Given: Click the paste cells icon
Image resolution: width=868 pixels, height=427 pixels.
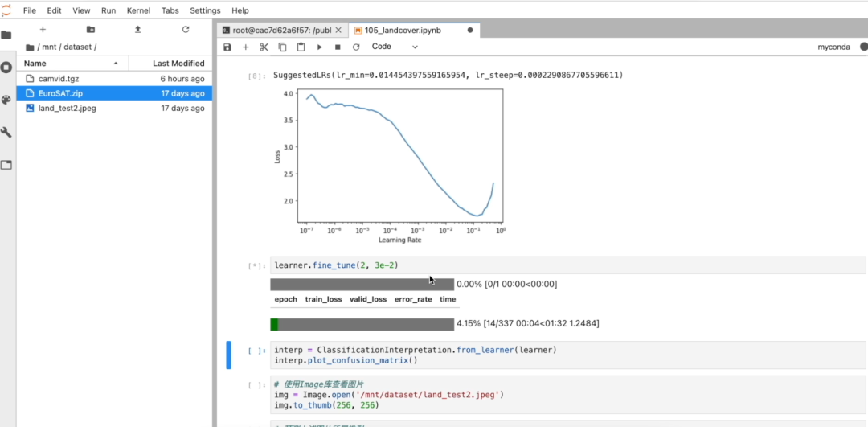Looking at the screenshot, I should tap(301, 47).
